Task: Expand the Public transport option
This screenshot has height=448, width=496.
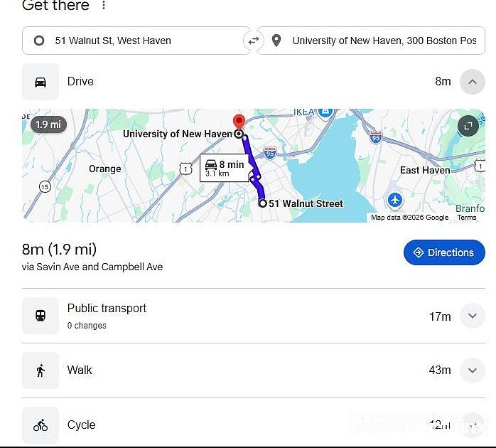Action: 473,316
